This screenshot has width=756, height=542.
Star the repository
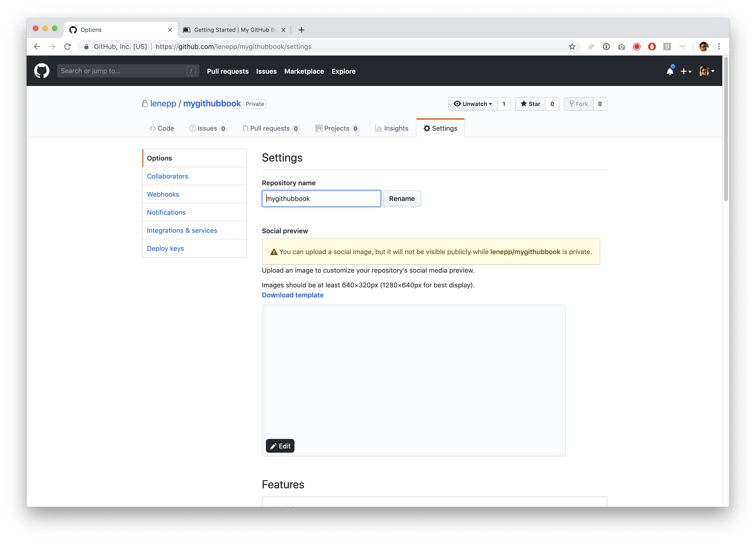(530, 104)
